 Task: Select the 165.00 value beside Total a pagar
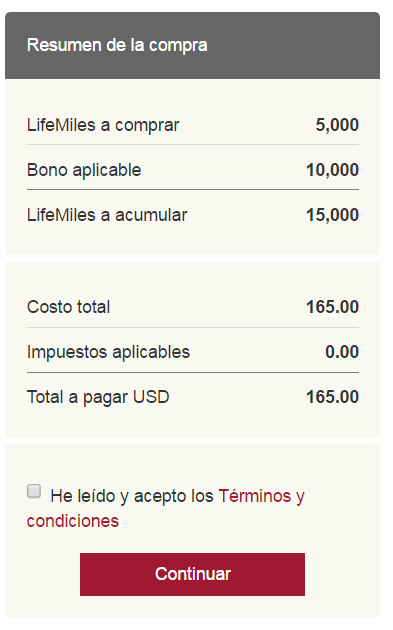332,397
